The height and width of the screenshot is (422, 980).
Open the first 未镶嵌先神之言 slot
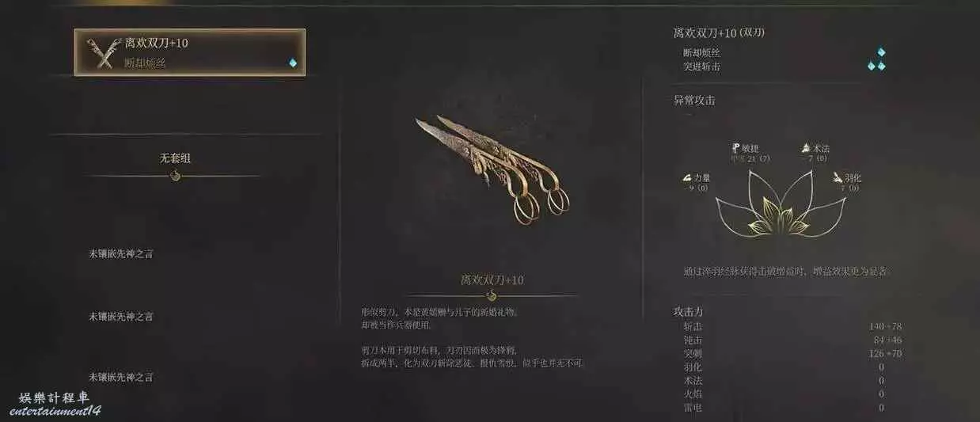pyautogui.click(x=121, y=254)
